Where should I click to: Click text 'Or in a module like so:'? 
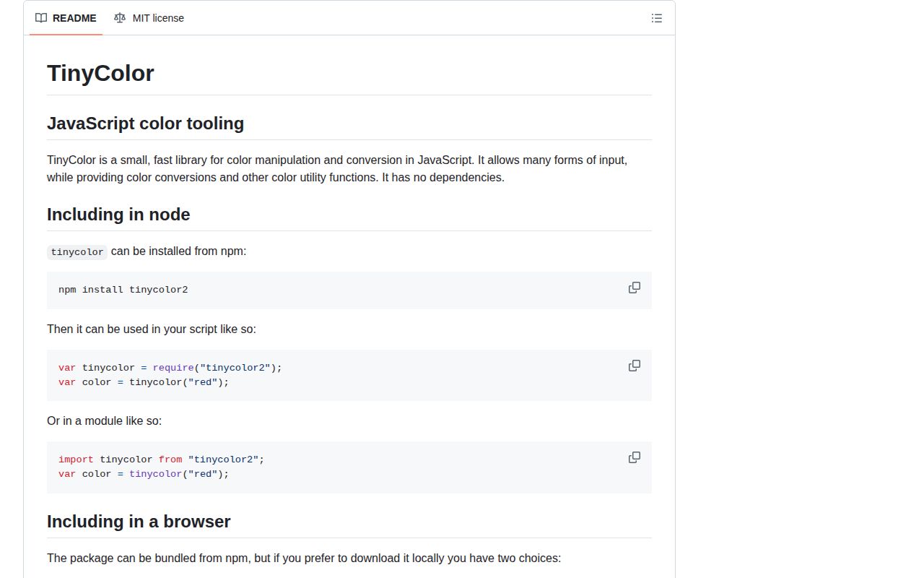click(x=104, y=420)
